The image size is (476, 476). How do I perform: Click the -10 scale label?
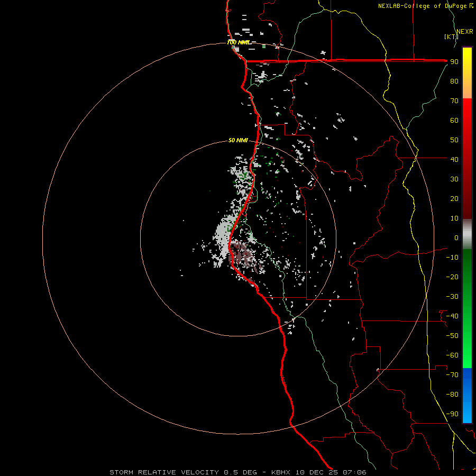pyautogui.click(x=452, y=258)
